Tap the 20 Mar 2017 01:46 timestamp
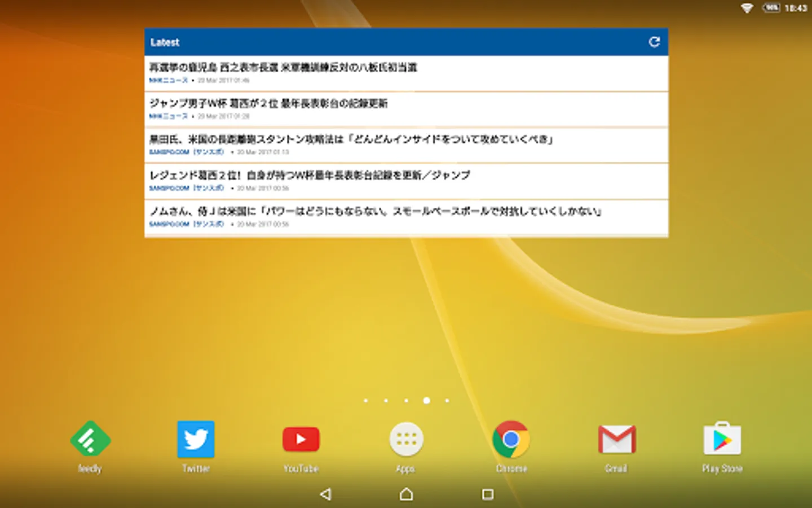The image size is (812, 508). coord(223,80)
